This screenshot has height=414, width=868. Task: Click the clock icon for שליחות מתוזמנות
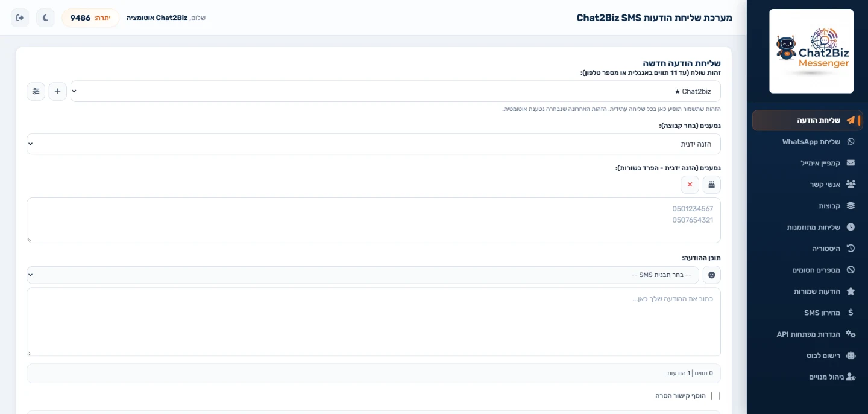tap(851, 227)
